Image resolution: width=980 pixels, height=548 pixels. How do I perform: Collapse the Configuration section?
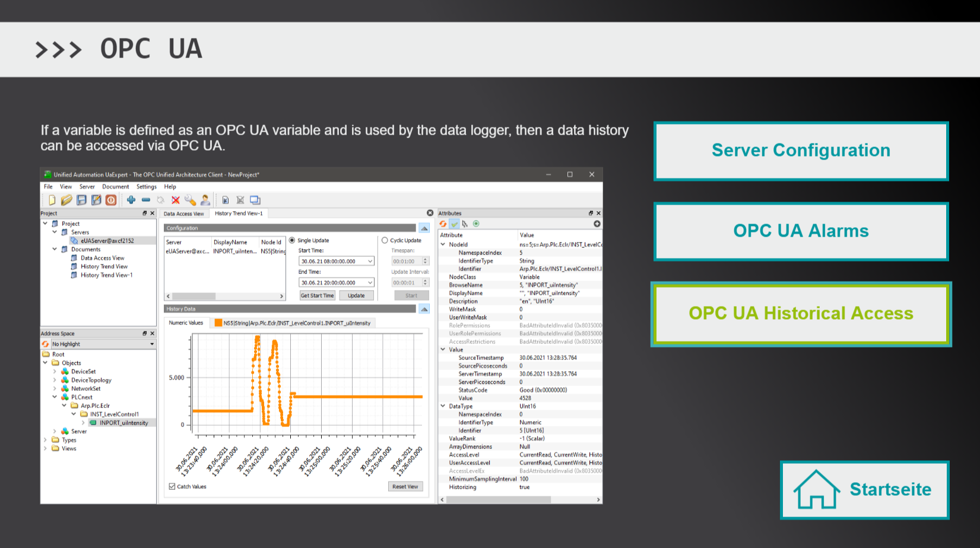424,228
